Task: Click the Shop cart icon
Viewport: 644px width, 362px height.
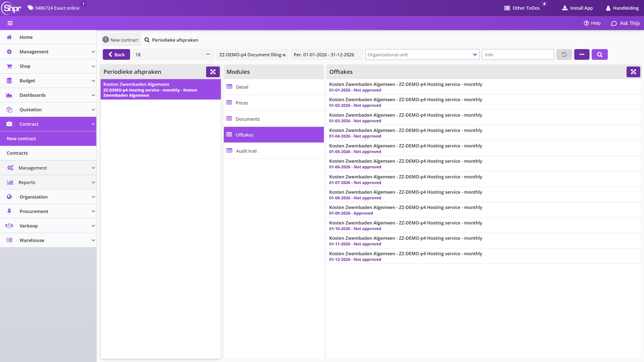Action: point(9,66)
